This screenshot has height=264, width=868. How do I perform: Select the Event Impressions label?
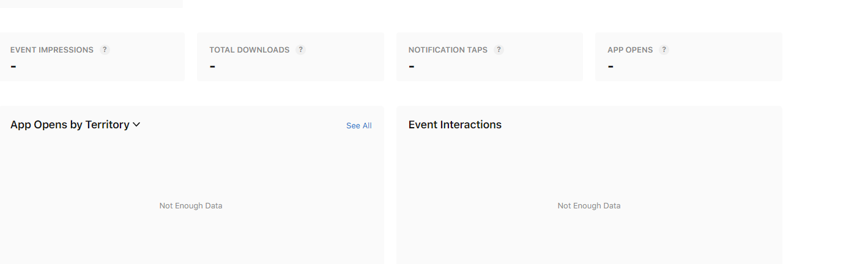tap(52, 50)
